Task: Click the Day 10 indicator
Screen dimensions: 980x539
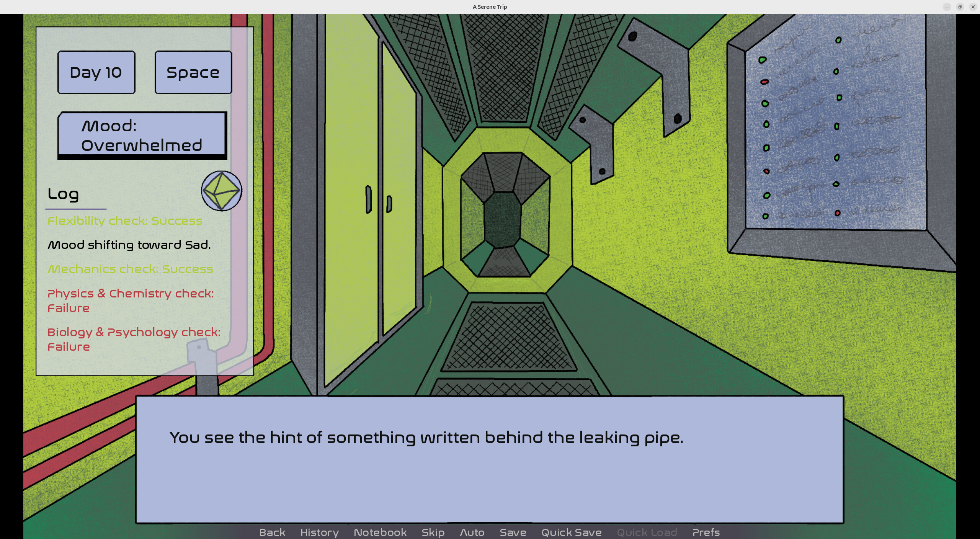Action: 96,72
